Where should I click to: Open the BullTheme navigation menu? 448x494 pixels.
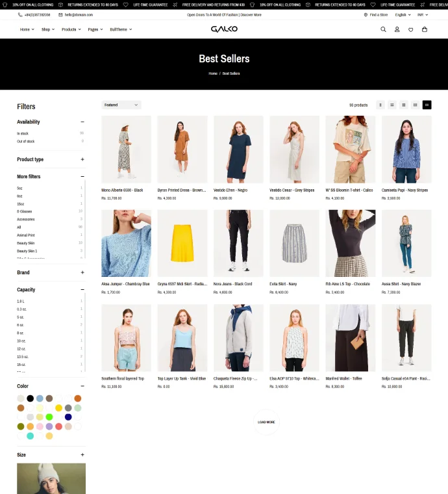tap(121, 29)
